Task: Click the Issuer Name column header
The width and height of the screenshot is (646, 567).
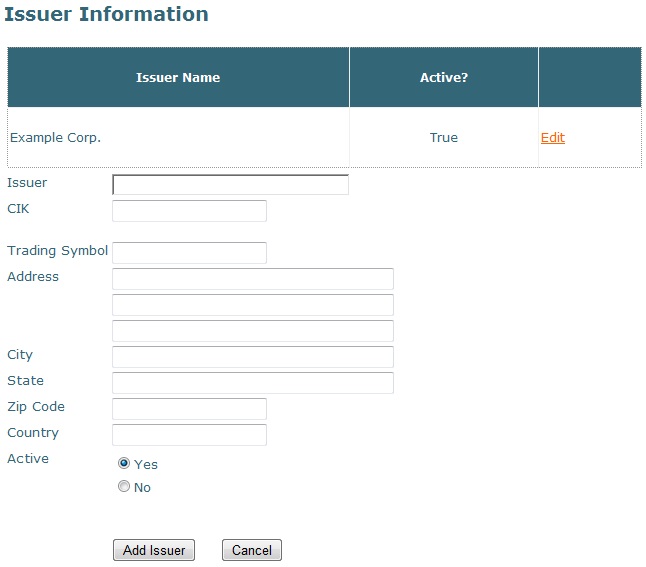Action: coord(178,78)
